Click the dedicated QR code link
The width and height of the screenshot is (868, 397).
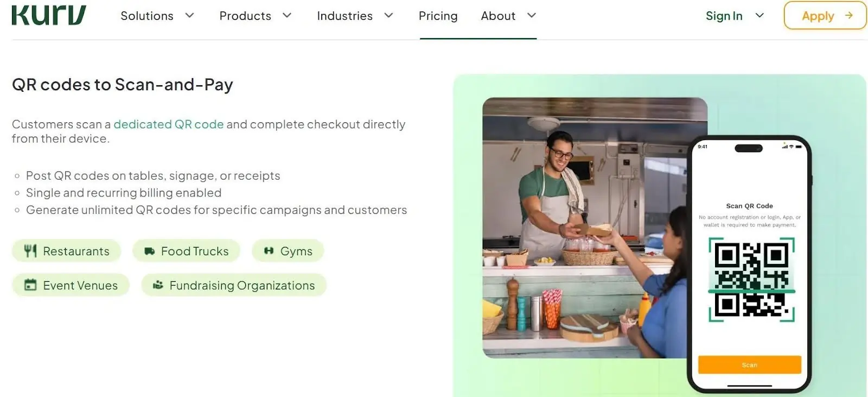point(169,124)
